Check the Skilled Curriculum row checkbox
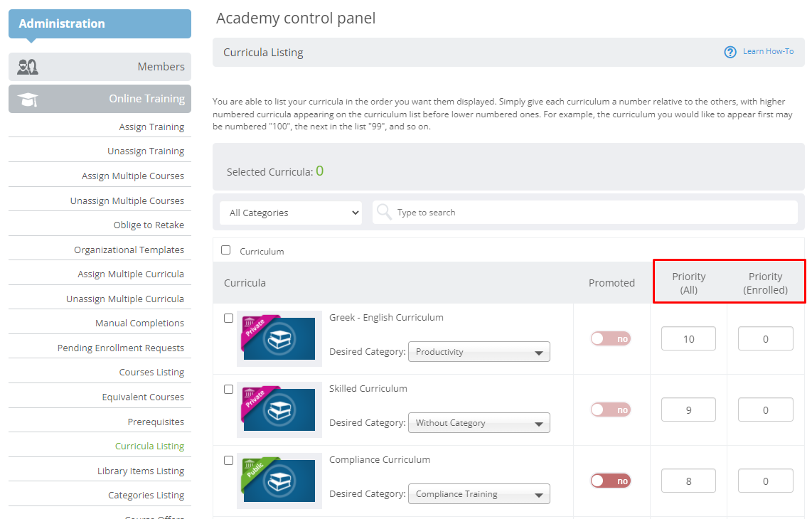This screenshot has height=519, width=812. click(228, 390)
